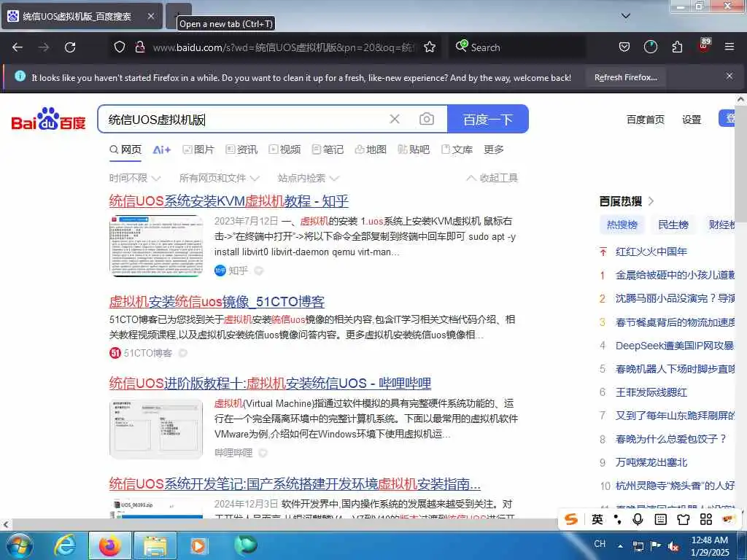Switch to the AI+ search tab
Viewport: 747px width, 560px height.
161,149
